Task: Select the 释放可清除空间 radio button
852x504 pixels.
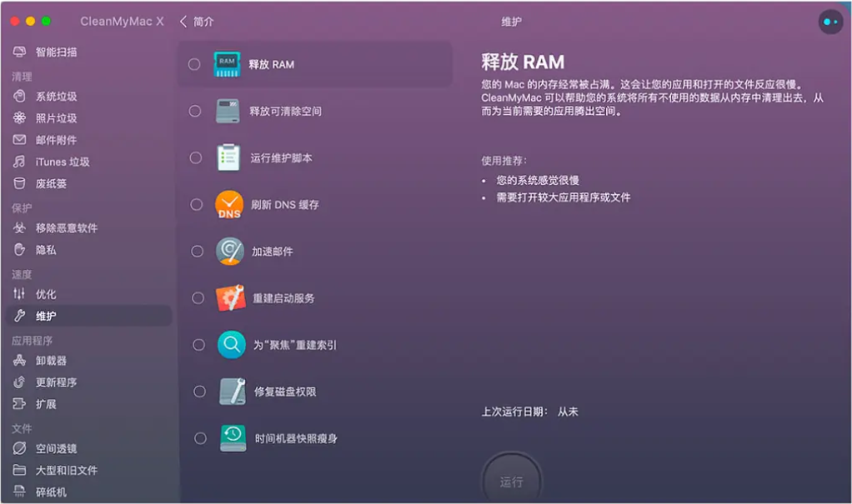Action: pos(195,111)
